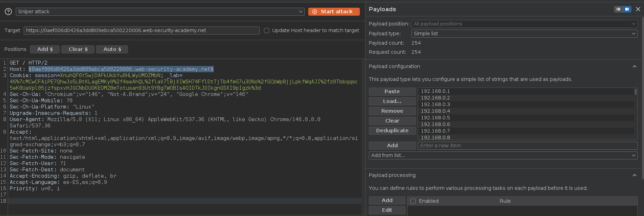The height and width of the screenshot is (216, 644).
Task: Switch Payloads panel to right layout icon
Action: [627, 9]
